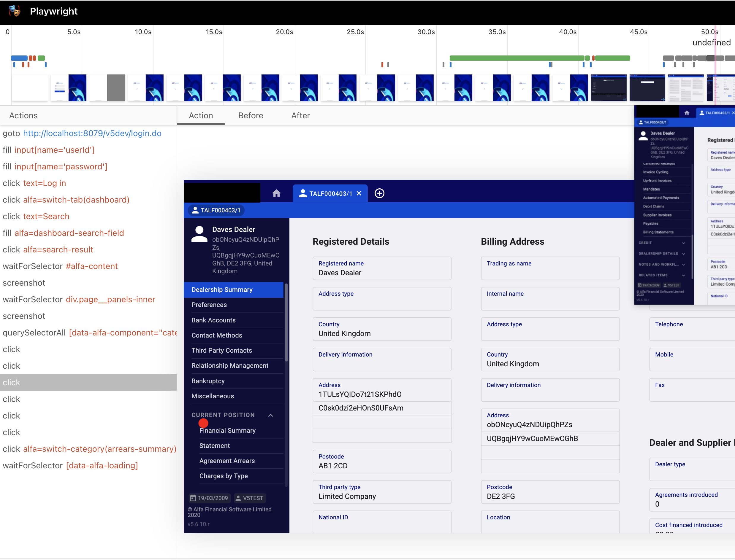
Task: Add a new tab with plus icon
Action: 379,193
